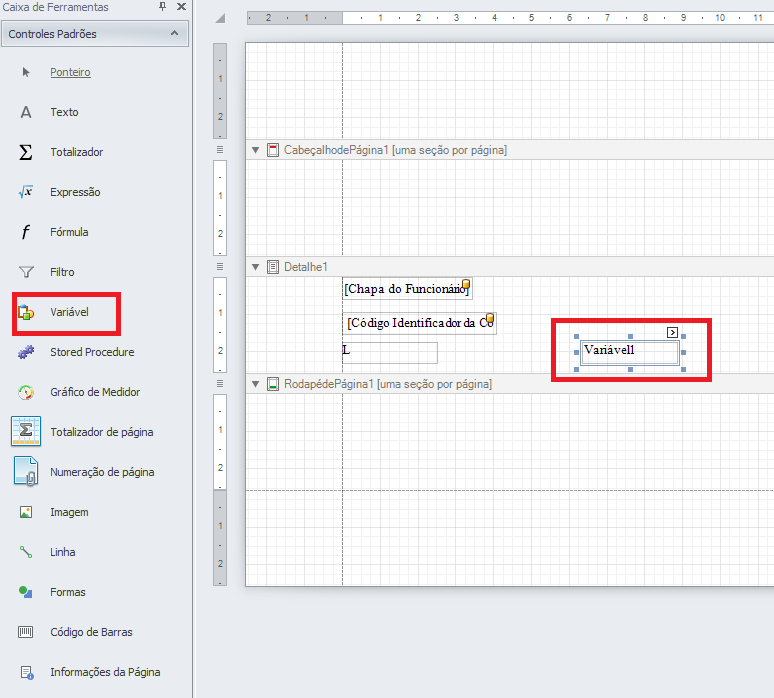Collapse the Detalhe1 band

coord(256,267)
